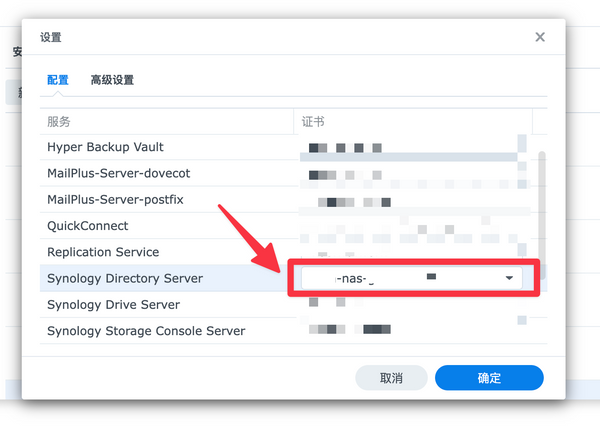Click the 服务 column header
Image resolution: width=600 pixels, height=431 pixels.
pos(60,121)
